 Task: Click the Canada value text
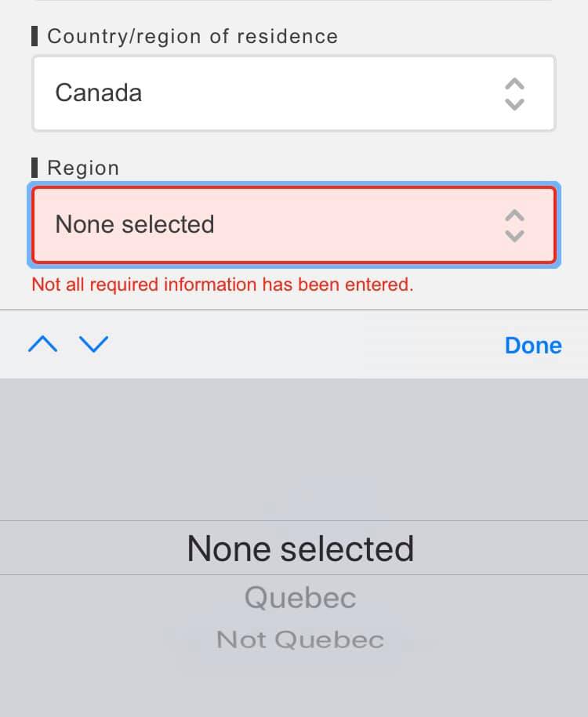(x=99, y=93)
